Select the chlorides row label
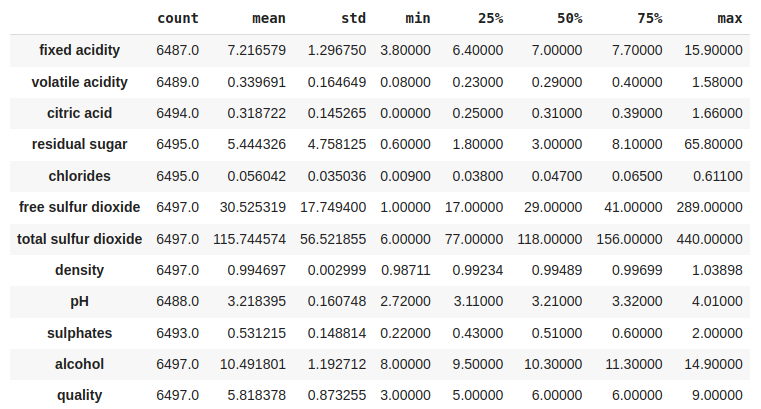This screenshot has width=761, height=409. pos(80,176)
